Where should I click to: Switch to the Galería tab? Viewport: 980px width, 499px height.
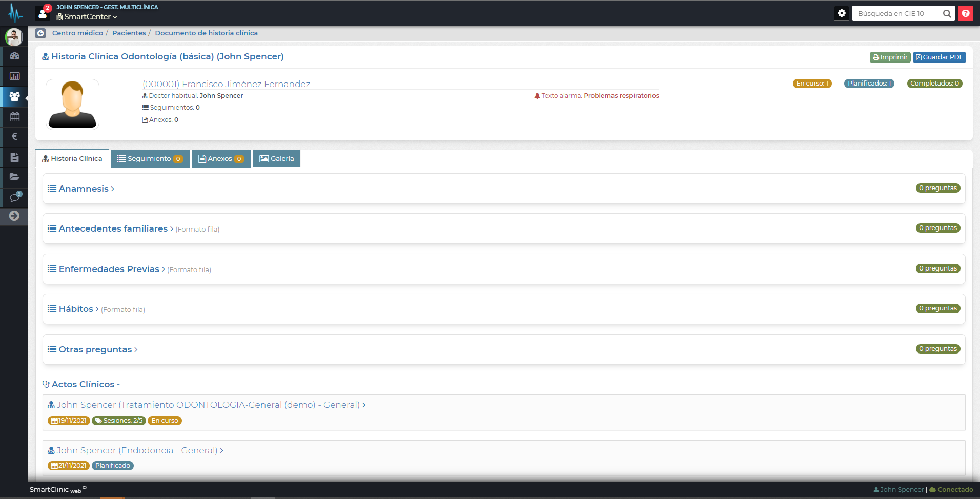(x=277, y=159)
